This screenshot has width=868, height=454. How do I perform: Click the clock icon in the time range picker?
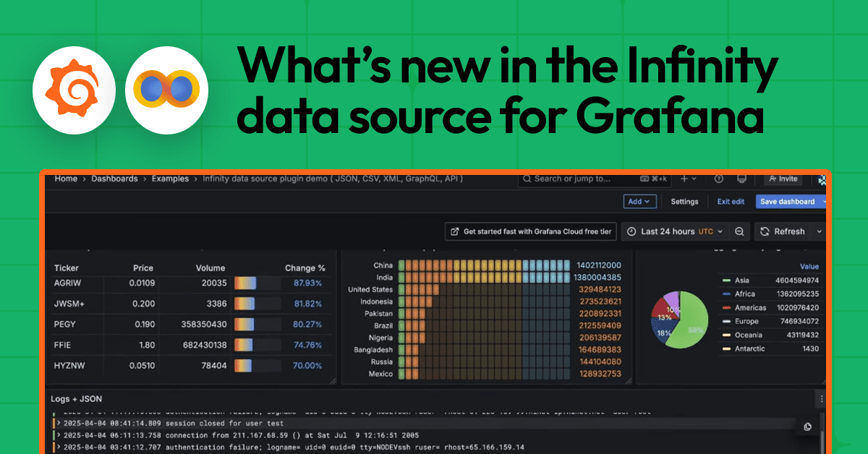pos(631,231)
